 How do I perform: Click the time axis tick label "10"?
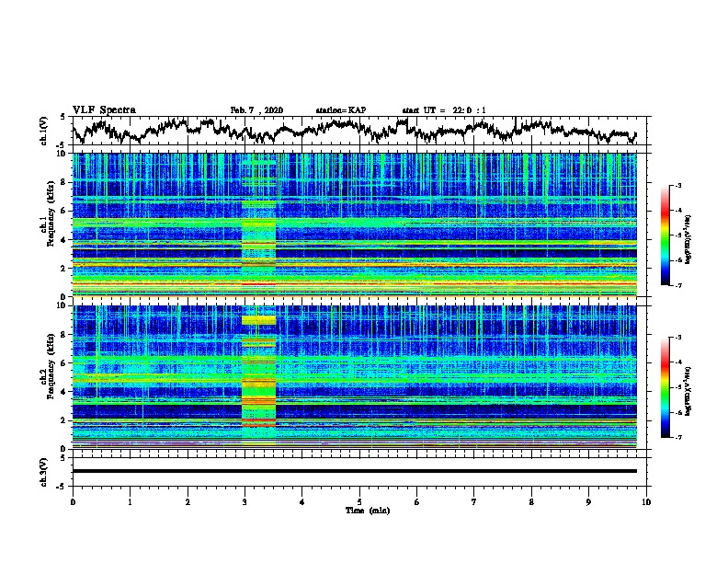coord(646,502)
